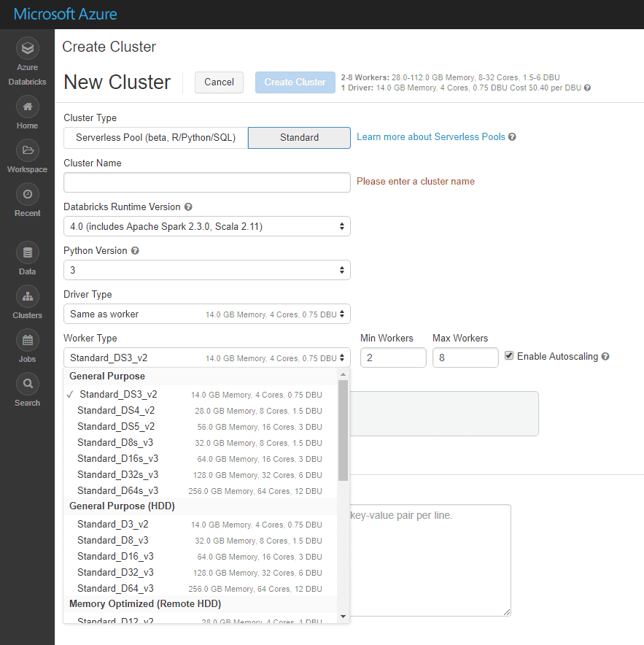Open the Data database icon
The image size is (644, 645).
pos(28,252)
